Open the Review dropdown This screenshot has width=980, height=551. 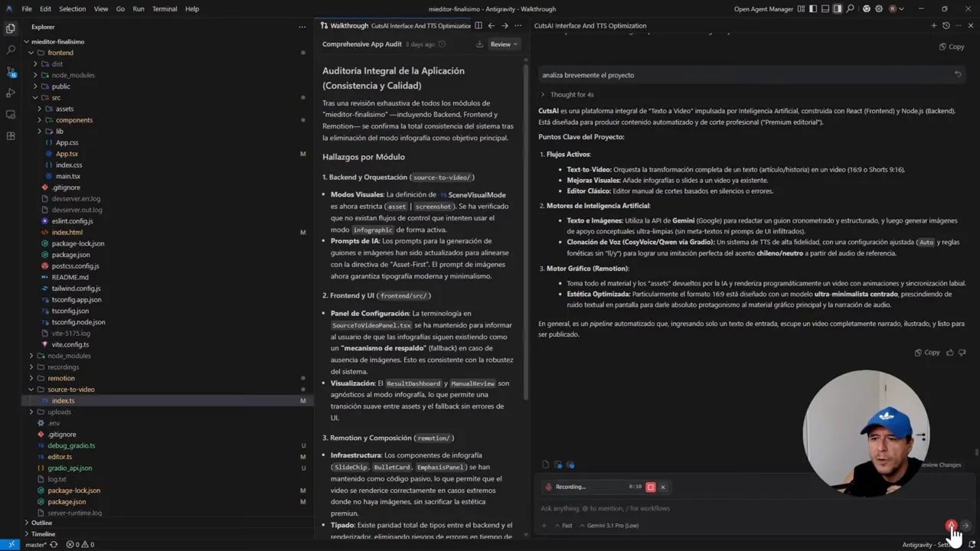(503, 44)
